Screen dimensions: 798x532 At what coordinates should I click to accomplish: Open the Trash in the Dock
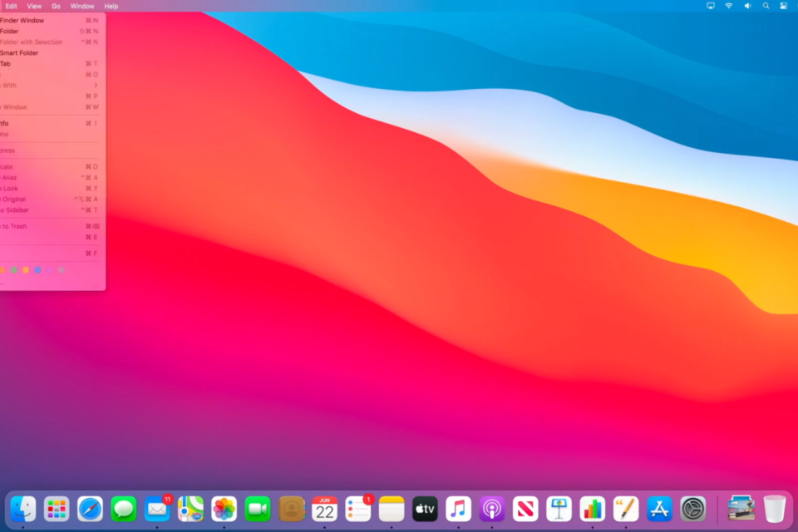tap(775, 508)
